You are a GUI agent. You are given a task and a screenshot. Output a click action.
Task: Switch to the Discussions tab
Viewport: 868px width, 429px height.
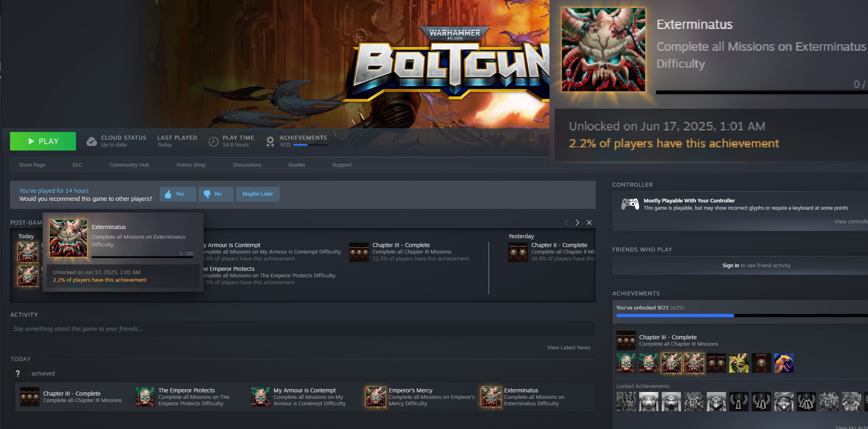(x=247, y=165)
